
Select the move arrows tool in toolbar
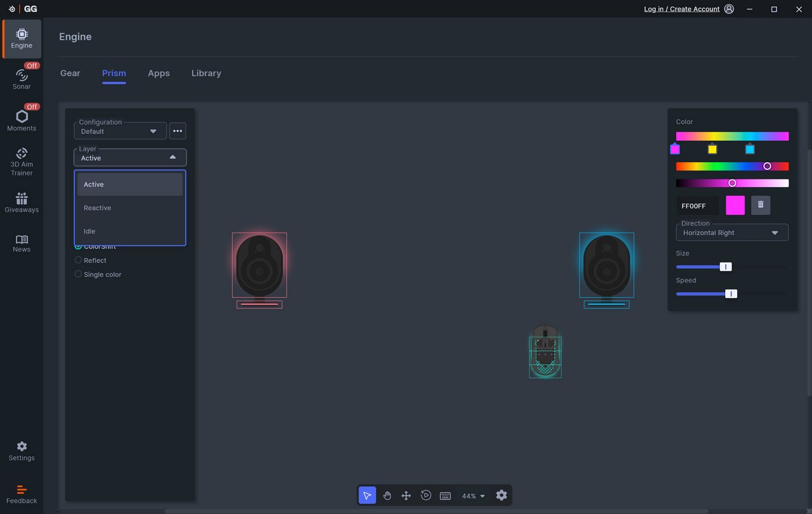[x=406, y=496]
